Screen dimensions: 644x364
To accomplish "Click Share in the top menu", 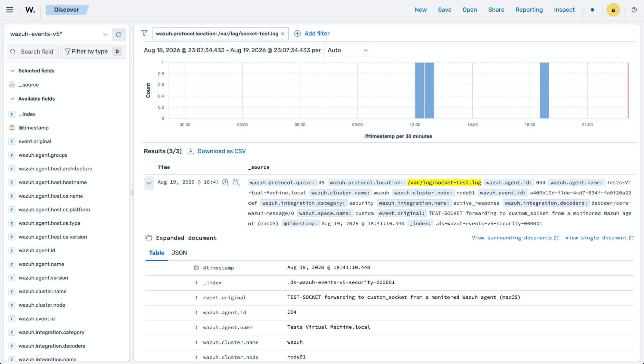I will click(496, 10).
